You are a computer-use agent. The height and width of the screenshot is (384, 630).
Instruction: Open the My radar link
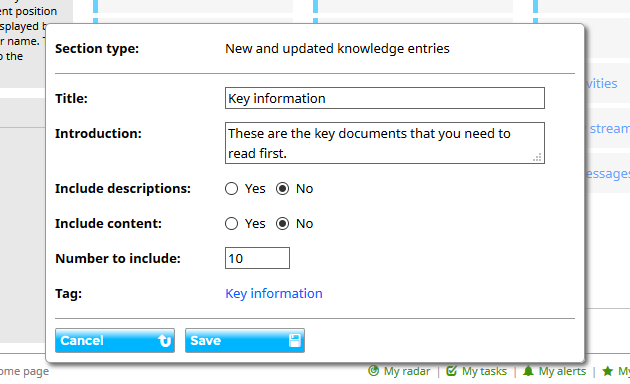coord(407,371)
